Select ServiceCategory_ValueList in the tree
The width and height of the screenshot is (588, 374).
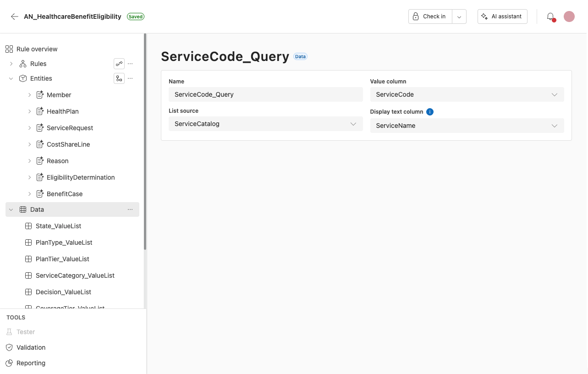pyautogui.click(x=75, y=275)
